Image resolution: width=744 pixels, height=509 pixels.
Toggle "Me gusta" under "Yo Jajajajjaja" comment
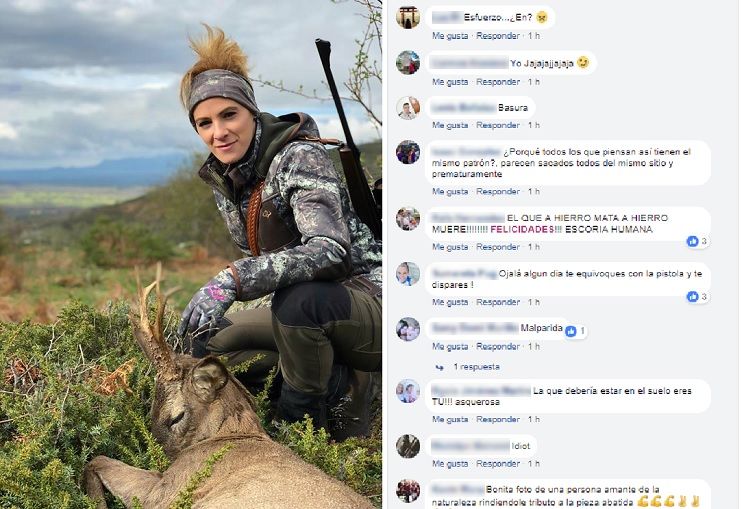click(450, 82)
